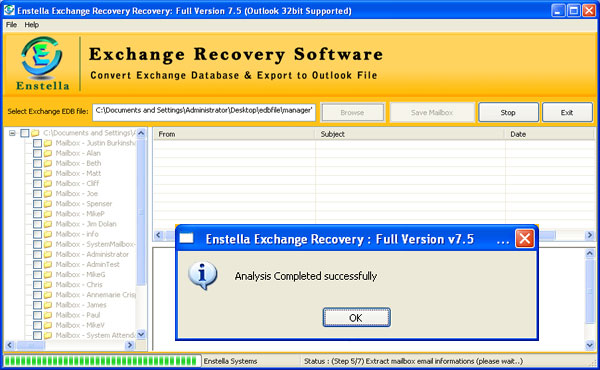Click the root folder icon in the tree
The width and height of the screenshot is (600, 370).
(36, 133)
